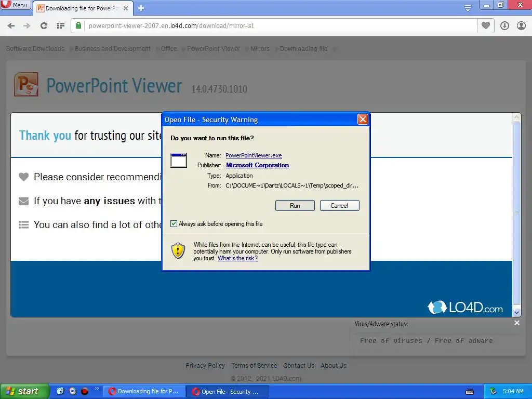Click the PowerPoint Viewer page title

click(x=114, y=86)
